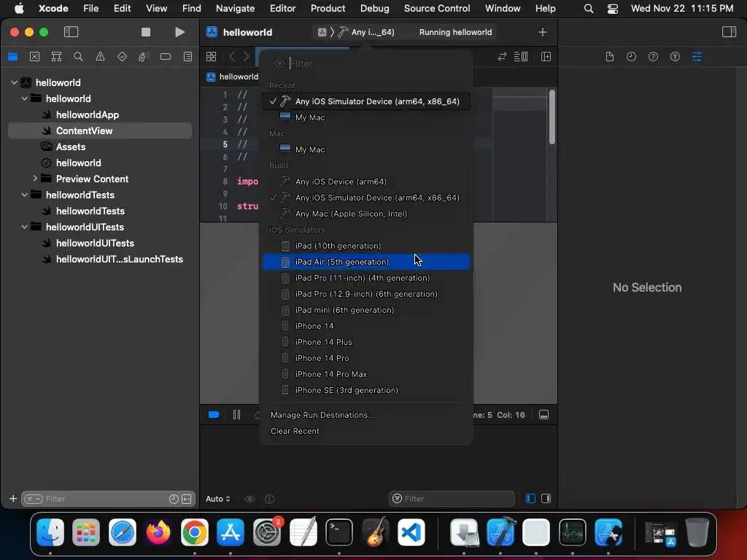Toggle the breakpoints activation icon in debug bar
This screenshot has height=560, width=747.
[214, 415]
